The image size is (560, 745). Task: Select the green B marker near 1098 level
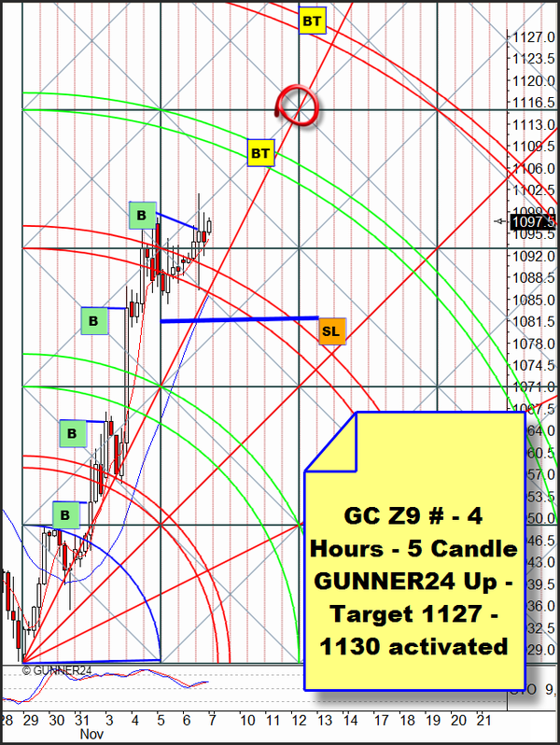click(143, 216)
